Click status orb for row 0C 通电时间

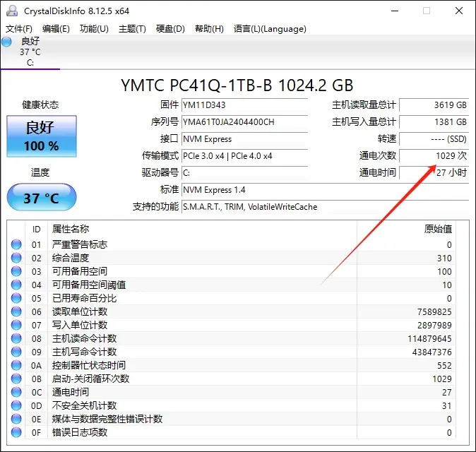(x=16, y=392)
